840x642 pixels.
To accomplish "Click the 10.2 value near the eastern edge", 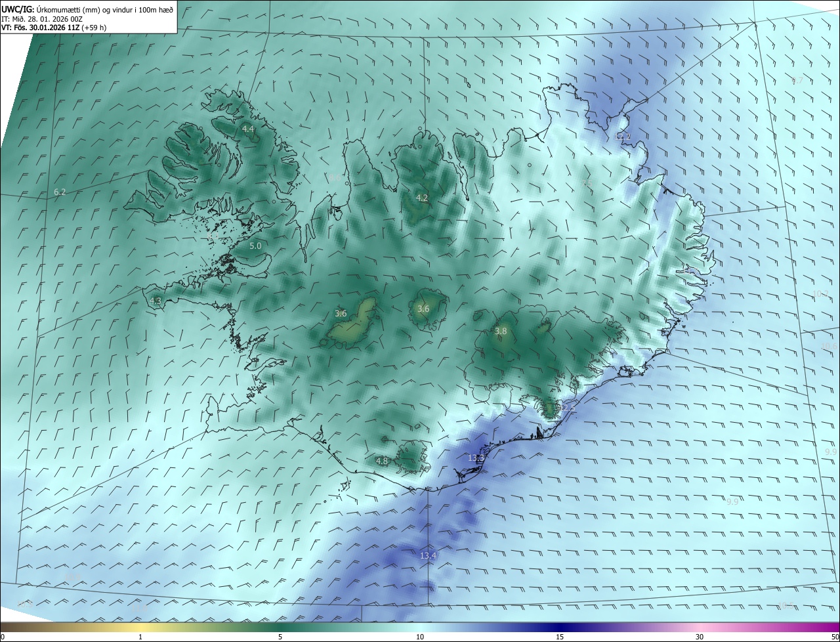I will click(x=820, y=294).
